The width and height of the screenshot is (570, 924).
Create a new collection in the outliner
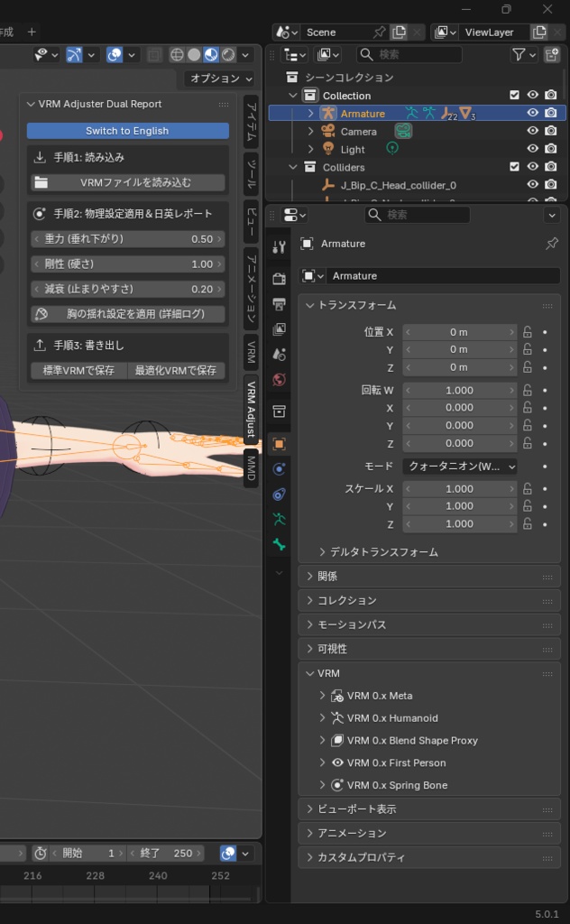pos(552,55)
